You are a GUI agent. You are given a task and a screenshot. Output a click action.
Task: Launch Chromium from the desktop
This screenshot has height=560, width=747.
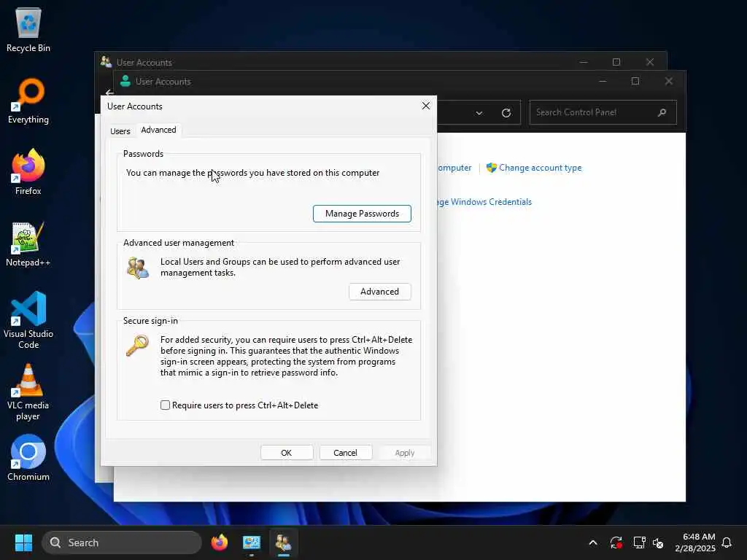[28, 458]
